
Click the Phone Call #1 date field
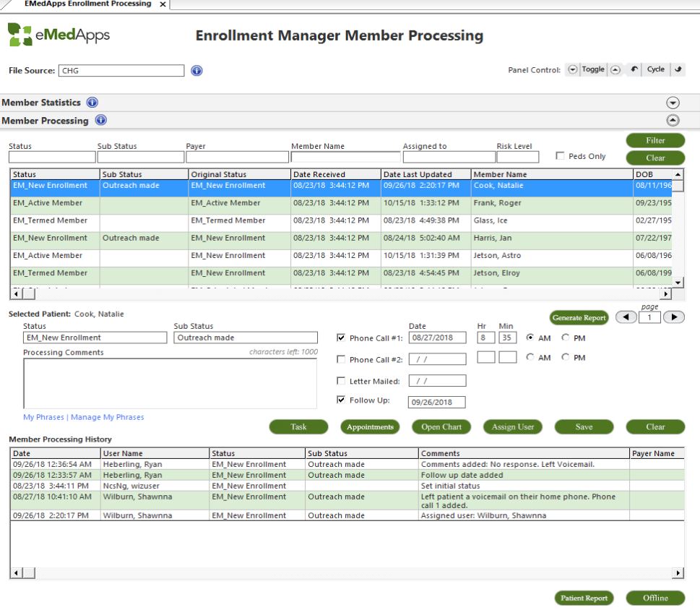click(438, 338)
